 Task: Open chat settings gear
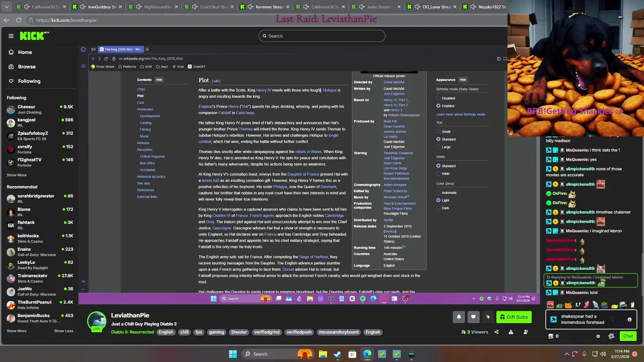[x=598, y=336]
